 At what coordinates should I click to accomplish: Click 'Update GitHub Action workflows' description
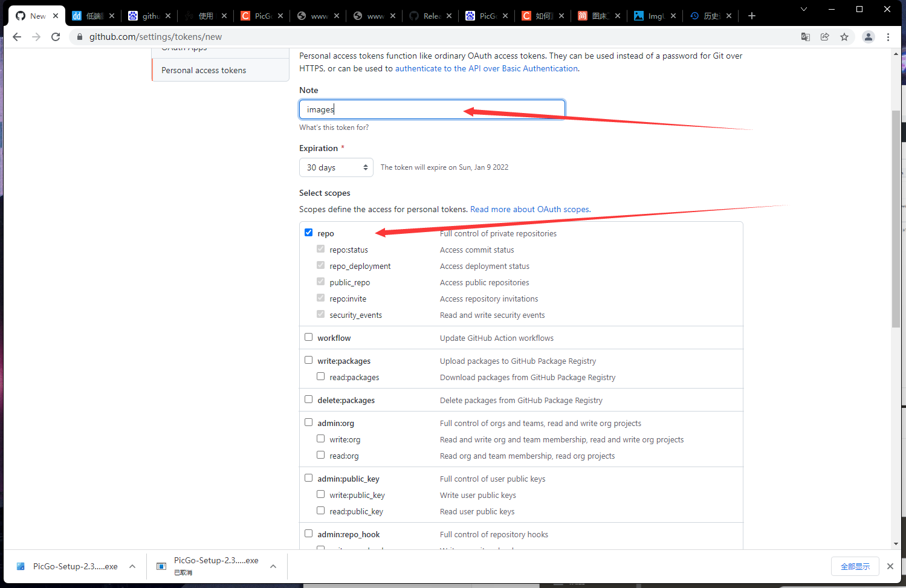(497, 338)
